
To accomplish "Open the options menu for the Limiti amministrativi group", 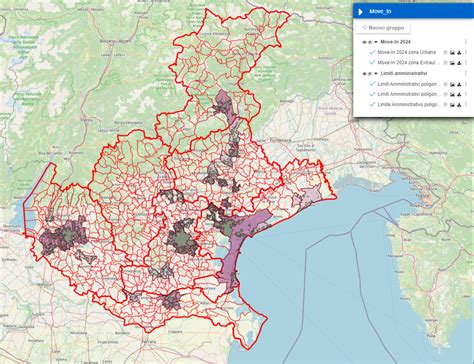I will coord(466,73).
